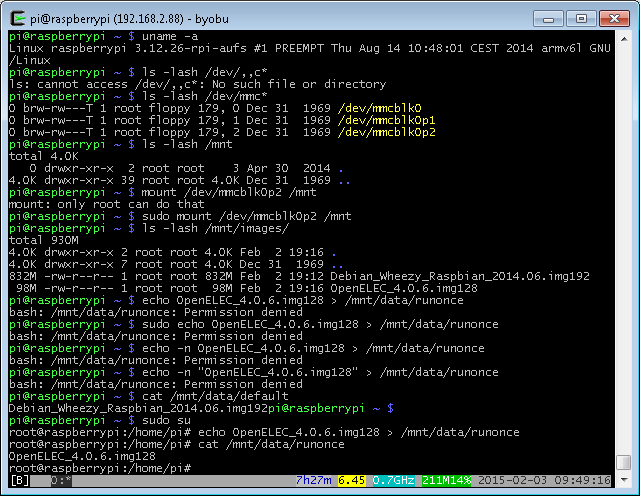
Task: Select byobu window tab 0:*
Action: tap(61, 480)
